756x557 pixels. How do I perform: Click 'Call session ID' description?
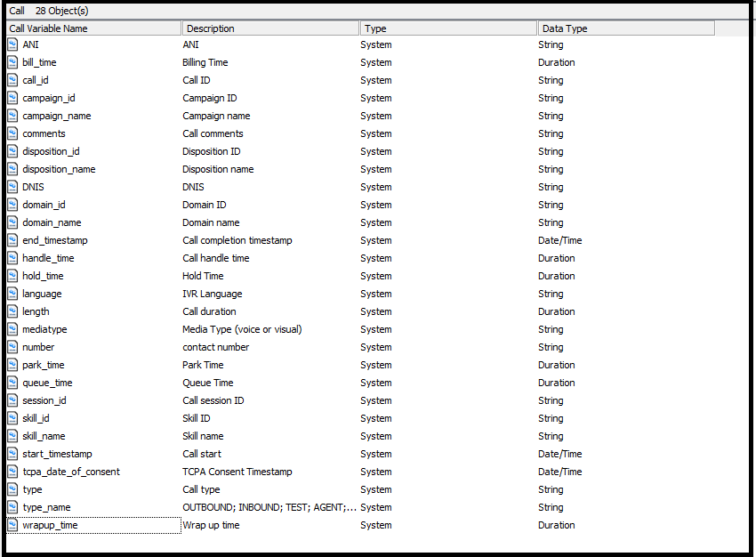point(213,400)
